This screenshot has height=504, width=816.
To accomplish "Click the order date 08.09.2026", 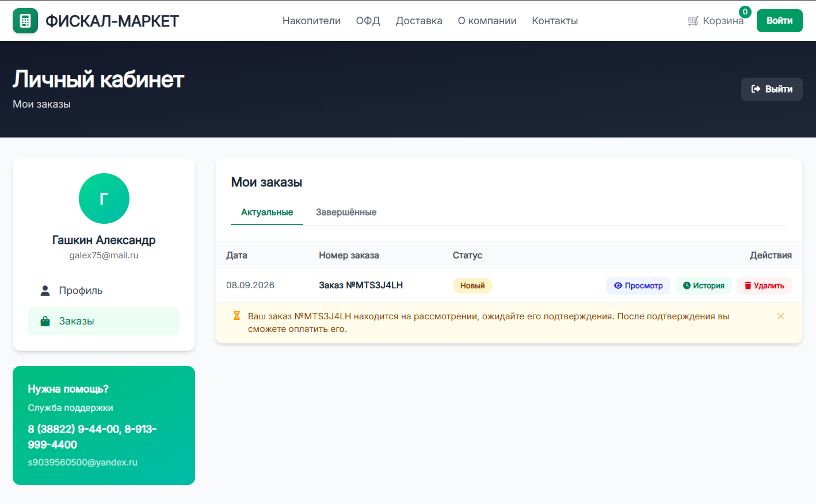I will (x=250, y=285).
